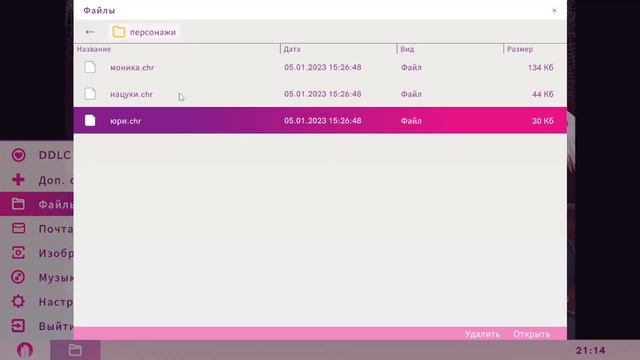Open the персонажи folder breadcrumb
The height and width of the screenshot is (360, 640).
coord(144,32)
